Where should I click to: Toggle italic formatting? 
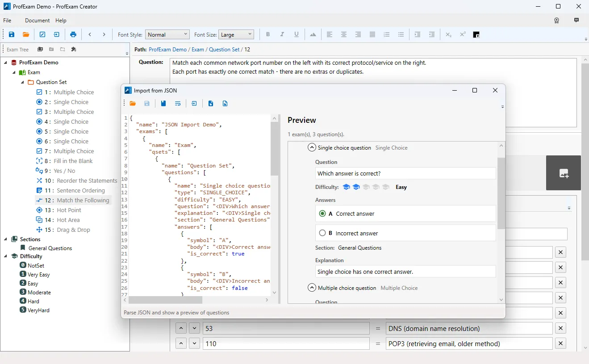282,34
